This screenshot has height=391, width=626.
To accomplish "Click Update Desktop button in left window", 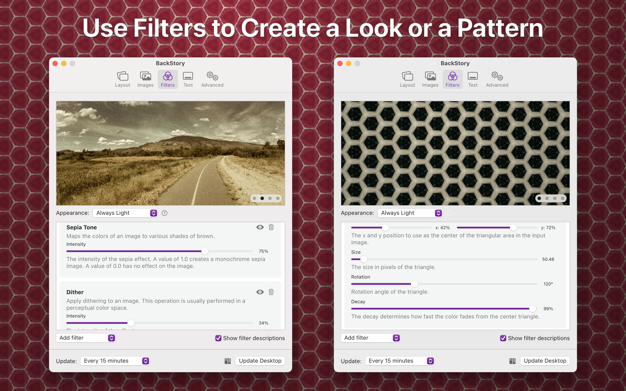I will click(260, 361).
